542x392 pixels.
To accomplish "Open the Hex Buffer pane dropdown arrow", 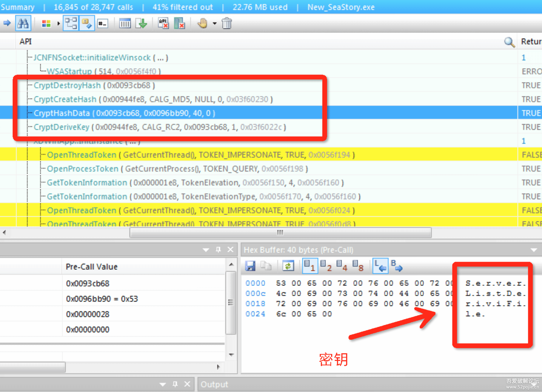I will click(x=534, y=250).
